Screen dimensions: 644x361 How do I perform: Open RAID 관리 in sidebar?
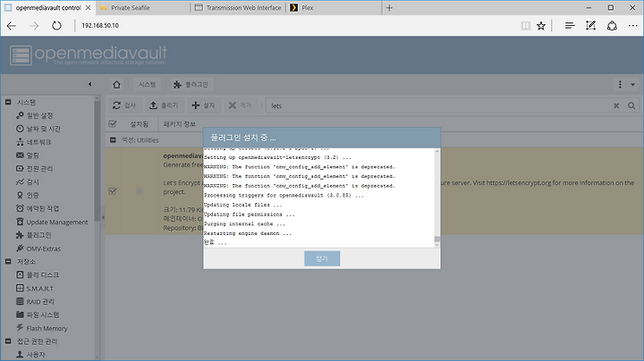[35, 301]
